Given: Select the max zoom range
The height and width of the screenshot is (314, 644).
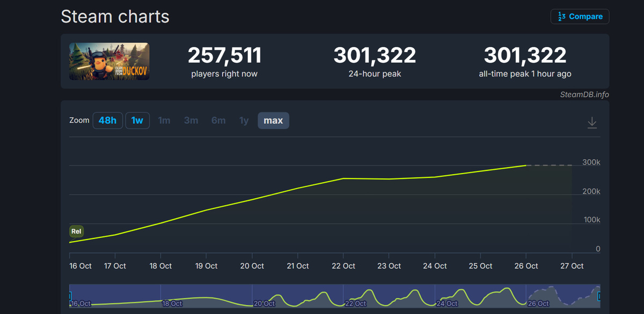Looking at the screenshot, I should tap(273, 121).
